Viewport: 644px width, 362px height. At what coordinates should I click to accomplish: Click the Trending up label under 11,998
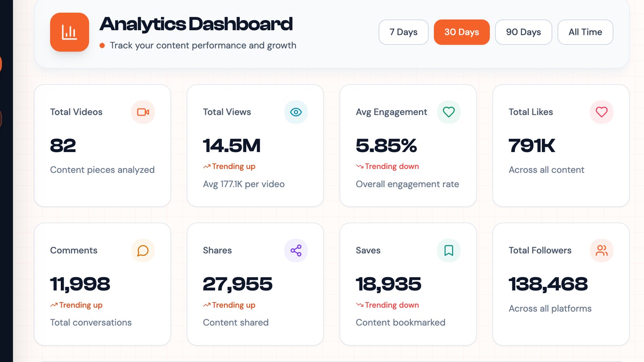point(80,305)
